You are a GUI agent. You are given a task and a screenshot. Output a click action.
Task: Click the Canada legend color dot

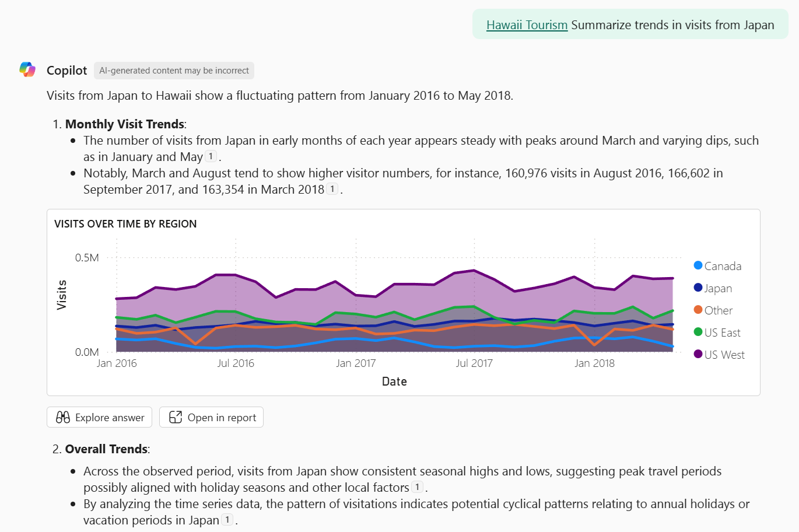[x=698, y=265]
